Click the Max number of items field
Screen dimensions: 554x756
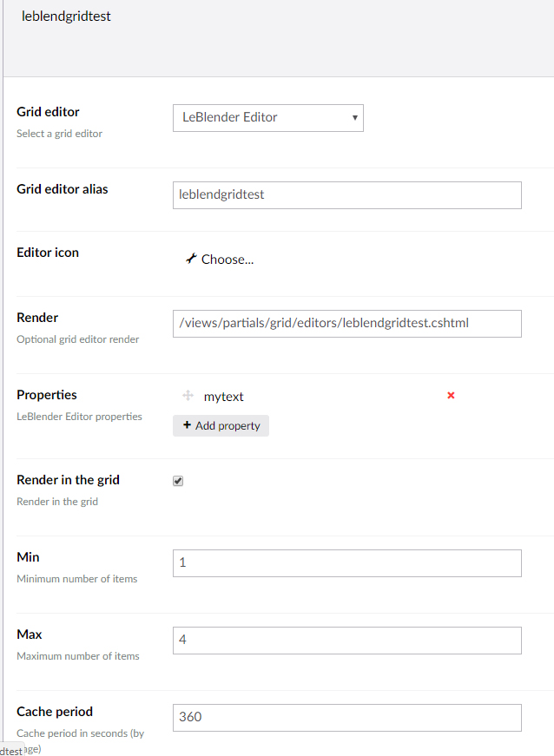pos(347,641)
